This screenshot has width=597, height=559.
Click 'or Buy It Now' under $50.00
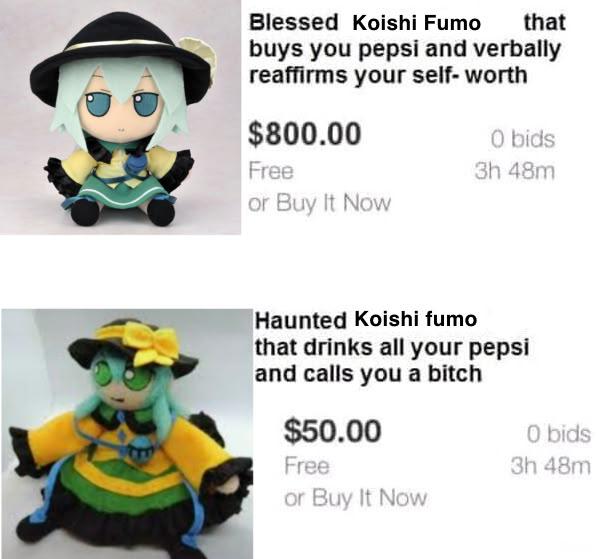355,498
